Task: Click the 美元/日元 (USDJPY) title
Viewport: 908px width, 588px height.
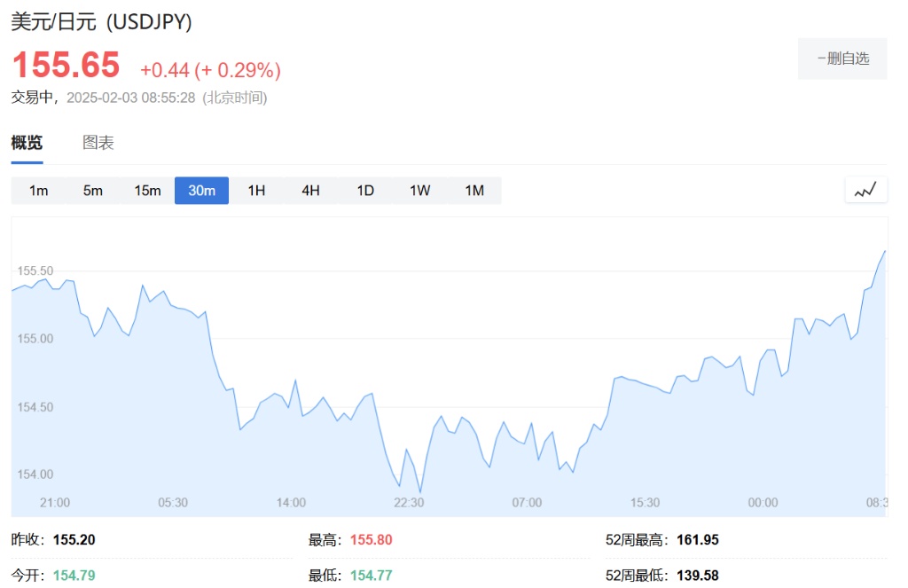Action: point(101,22)
